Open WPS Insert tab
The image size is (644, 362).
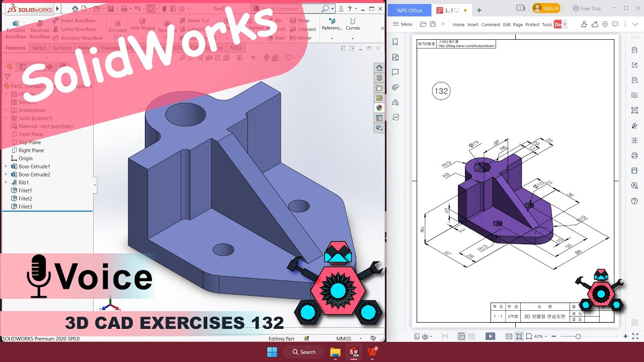pyautogui.click(x=473, y=25)
